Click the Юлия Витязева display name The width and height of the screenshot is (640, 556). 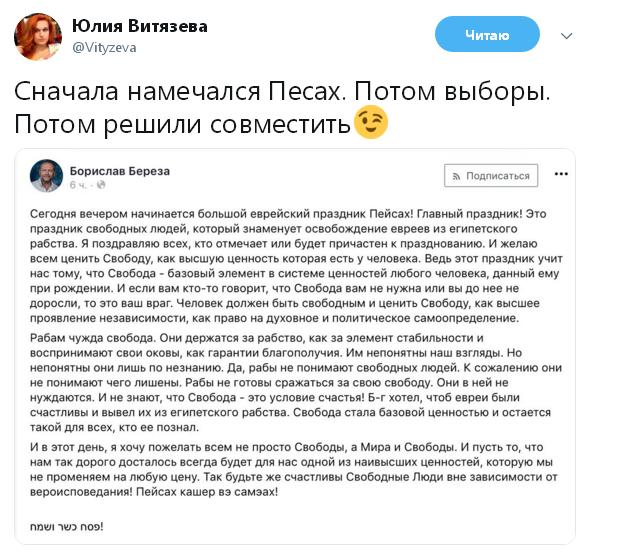click(x=140, y=26)
